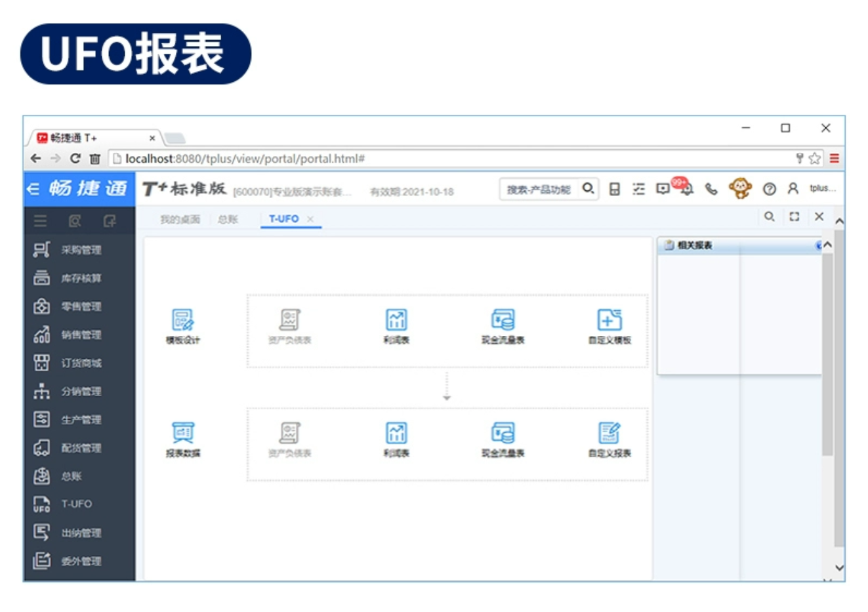Click the tab bar search magnifier icon
The height and width of the screenshot is (612, 868).
(x=770, y=216)
